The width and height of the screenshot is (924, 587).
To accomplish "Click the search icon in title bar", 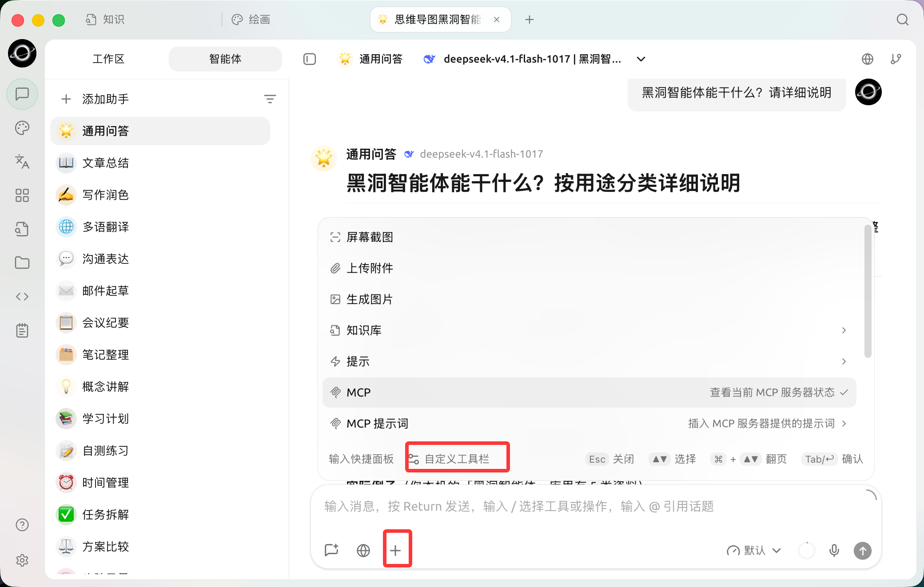I will (903, 20).
